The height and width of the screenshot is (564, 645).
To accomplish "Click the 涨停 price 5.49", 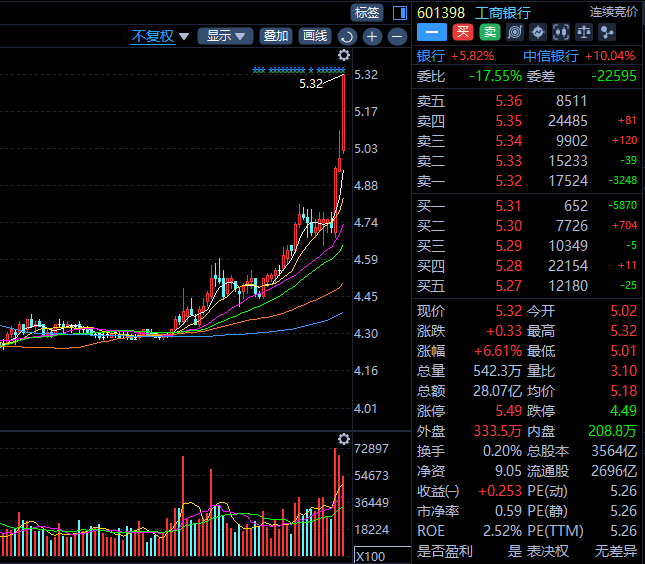I will (x=508, y=411).
